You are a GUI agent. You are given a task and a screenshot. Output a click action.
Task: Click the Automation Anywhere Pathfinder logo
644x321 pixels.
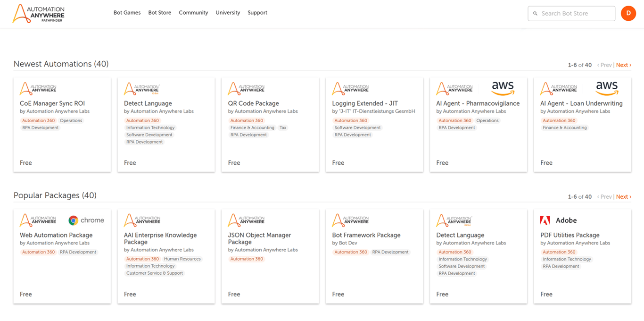pyautogui.click(x=38, y=13)
